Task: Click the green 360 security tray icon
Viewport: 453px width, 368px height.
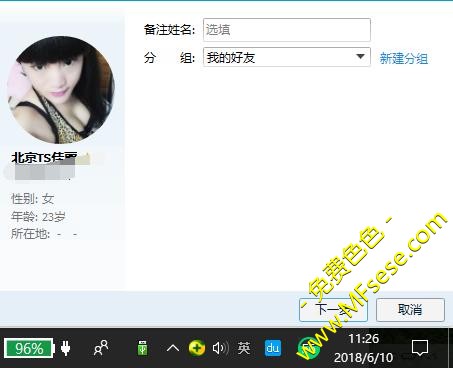Action: (197, 348)
